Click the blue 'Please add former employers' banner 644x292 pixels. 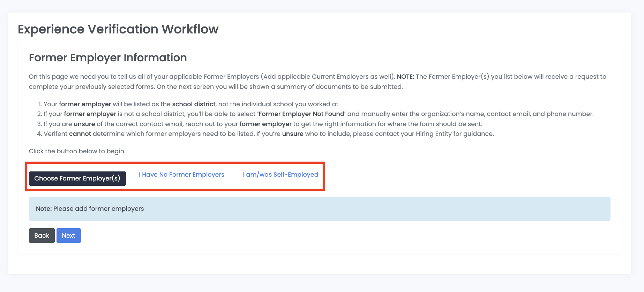point(319,209)
